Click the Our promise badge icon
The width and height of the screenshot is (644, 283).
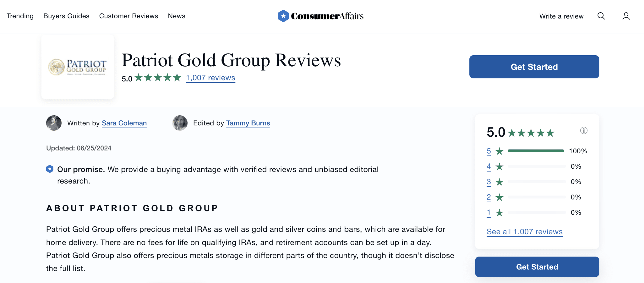click(x=50, y=169)
